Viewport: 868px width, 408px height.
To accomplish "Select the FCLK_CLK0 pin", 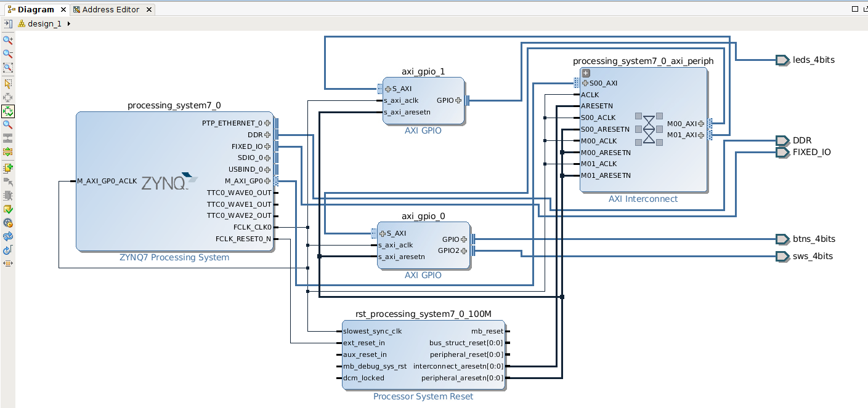I will 253,227.
